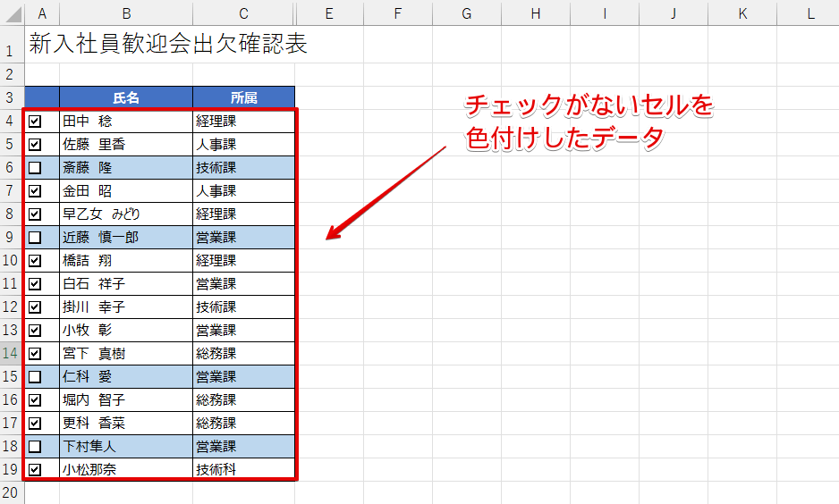Click 技術課 in 斎藤 隆's row
839x504 pixels.
coord(243,168)
